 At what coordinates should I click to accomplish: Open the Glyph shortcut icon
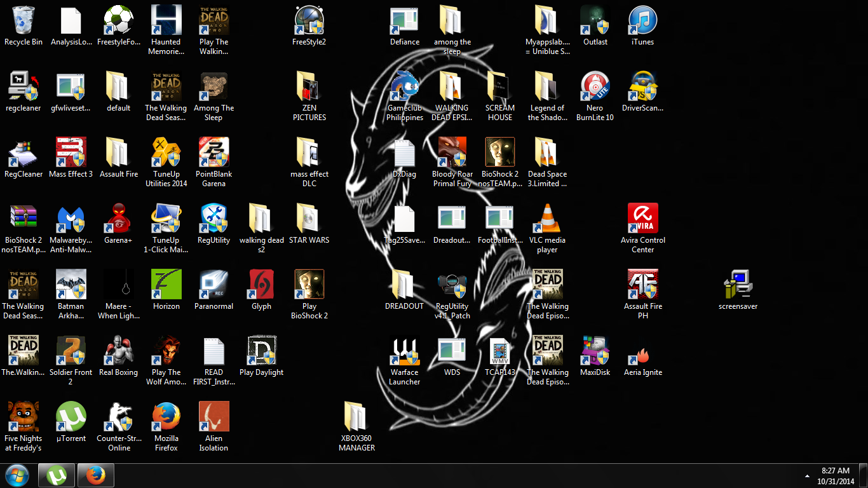262,285
